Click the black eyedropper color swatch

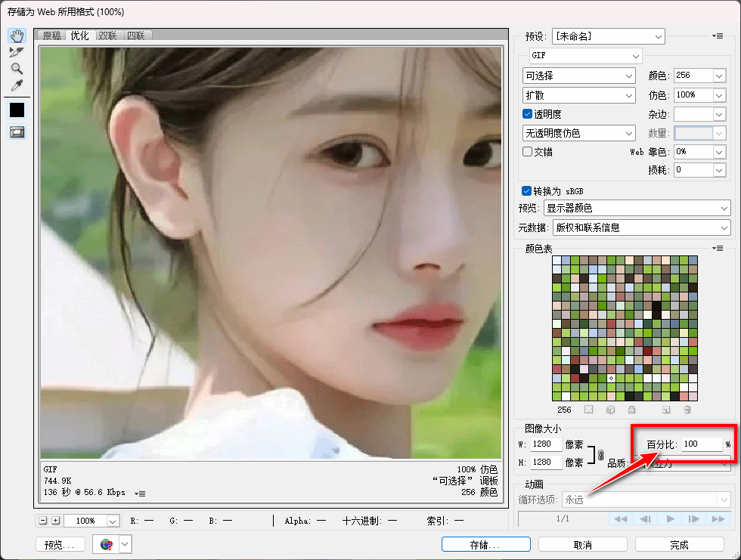pyautogui.click(x=17, y=110)
